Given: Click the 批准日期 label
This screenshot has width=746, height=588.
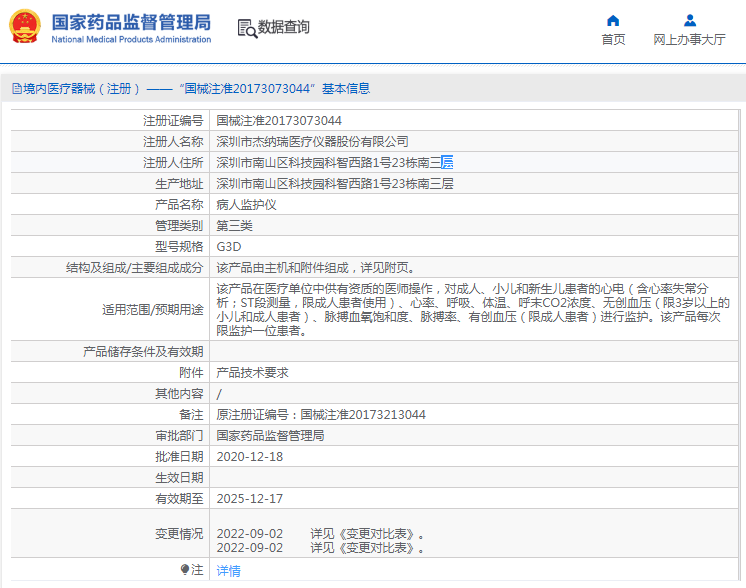Looking at the screenshot, I should click(179, 457).
